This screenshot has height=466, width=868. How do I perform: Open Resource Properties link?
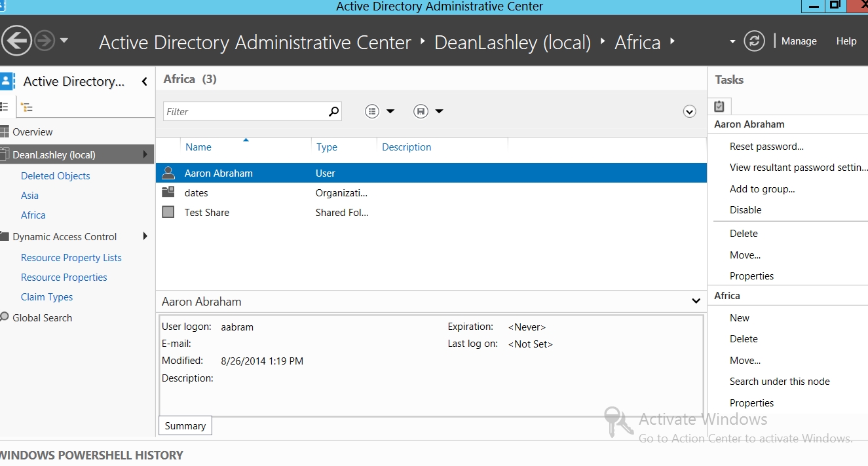[64, 278]
